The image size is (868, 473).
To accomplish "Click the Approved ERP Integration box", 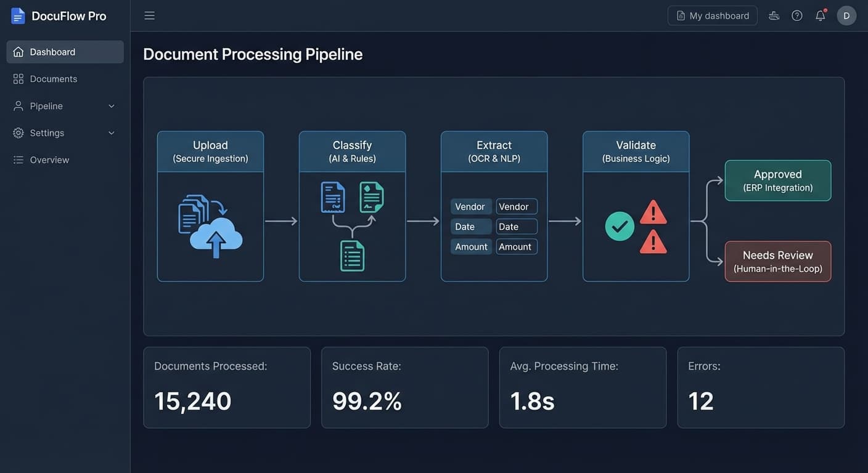I will pos(778,180).
